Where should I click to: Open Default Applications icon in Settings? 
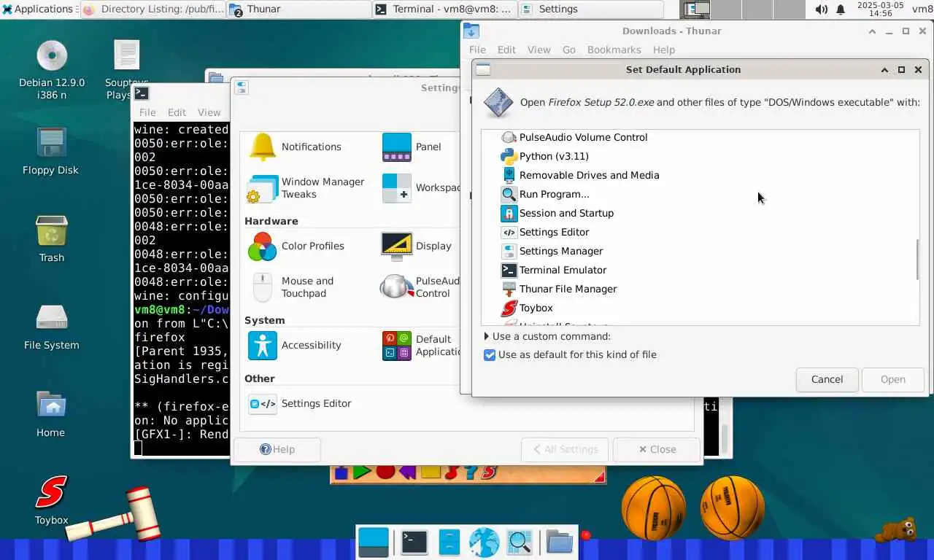pos(396,345)
